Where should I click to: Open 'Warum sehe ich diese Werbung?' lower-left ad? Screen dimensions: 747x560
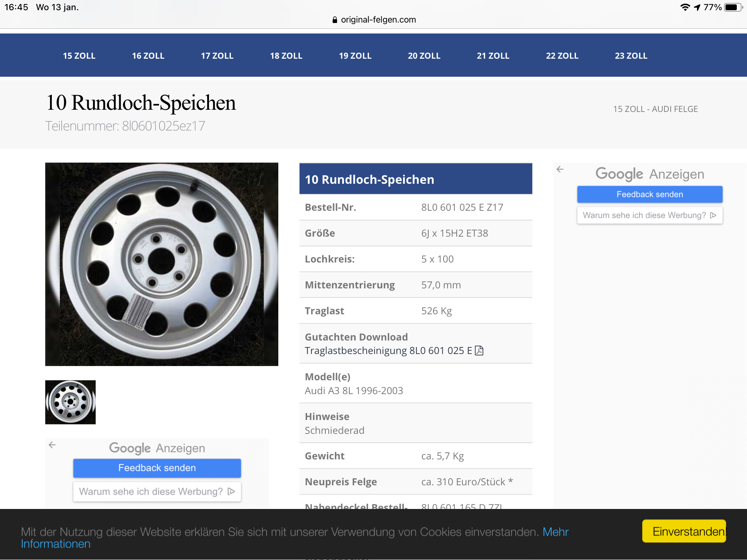tap(157, 491)
